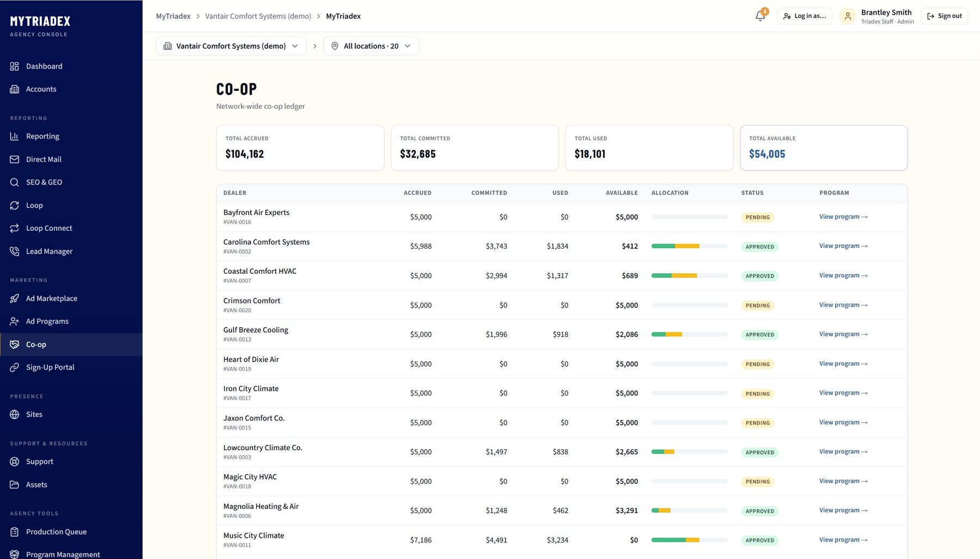
Task: Click the Loop Connect arrows icon
Action: 15,228
